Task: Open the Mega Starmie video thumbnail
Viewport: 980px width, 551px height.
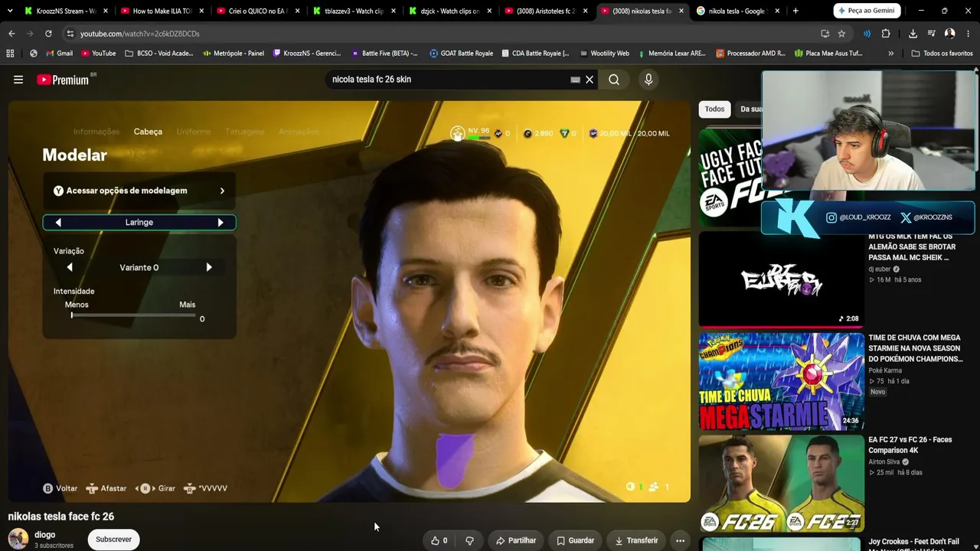Action: (781, 382)
